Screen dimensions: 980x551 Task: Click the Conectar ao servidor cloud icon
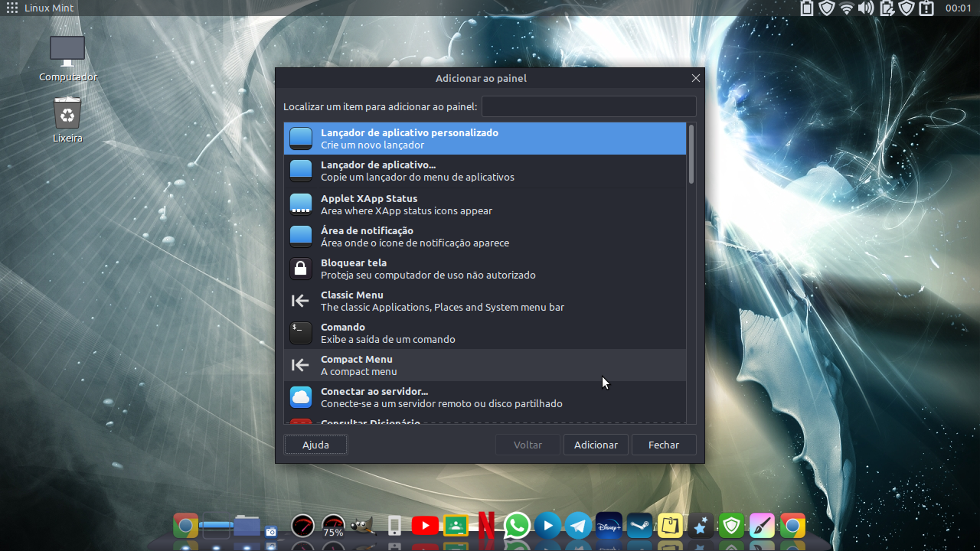point(301,397)
